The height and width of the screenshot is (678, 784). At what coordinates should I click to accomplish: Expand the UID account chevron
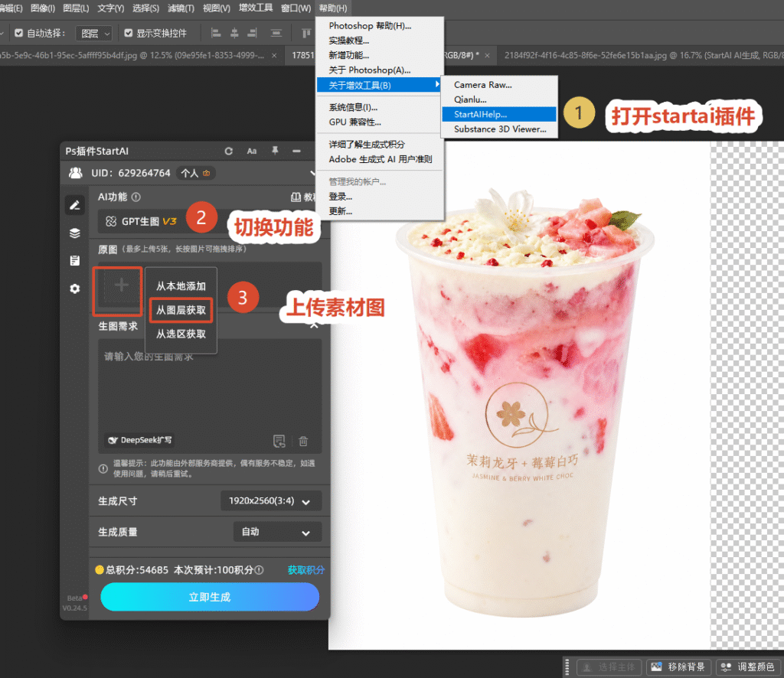point(312,173)
